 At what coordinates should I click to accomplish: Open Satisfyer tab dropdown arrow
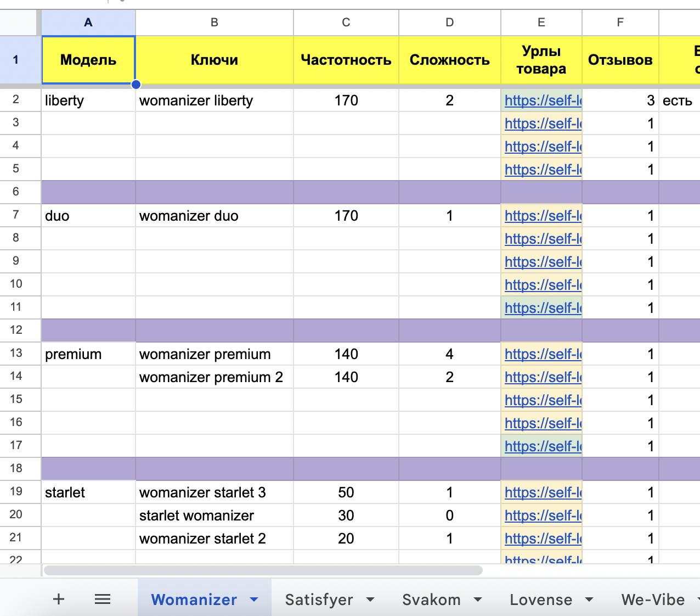(x=370, y=600)
